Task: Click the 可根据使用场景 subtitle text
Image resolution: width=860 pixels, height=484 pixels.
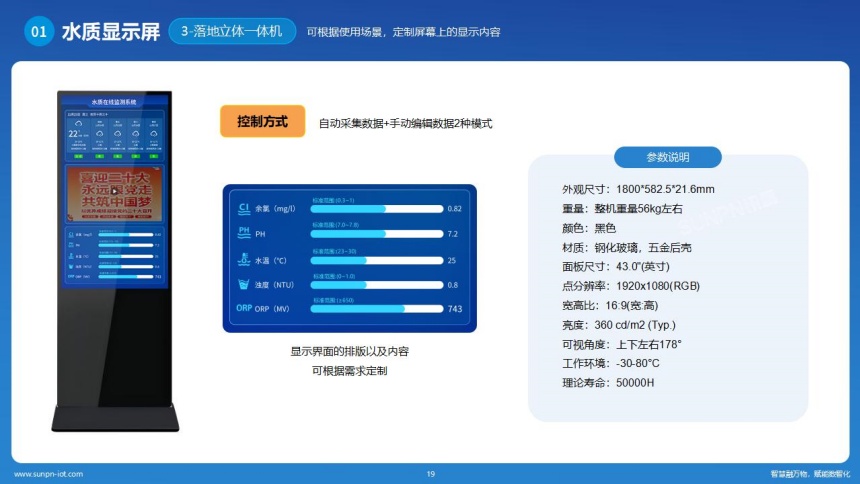Action: (403, 32)
